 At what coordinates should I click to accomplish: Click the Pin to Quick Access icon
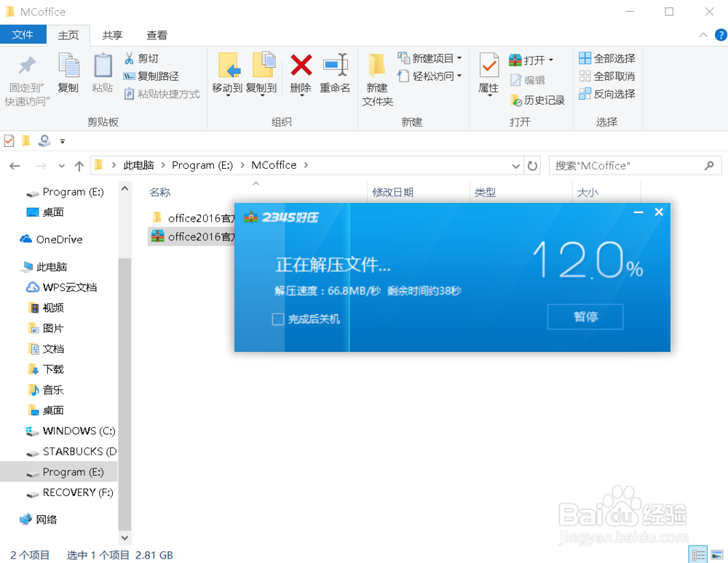pyautogui.click(x=26, y=65)
